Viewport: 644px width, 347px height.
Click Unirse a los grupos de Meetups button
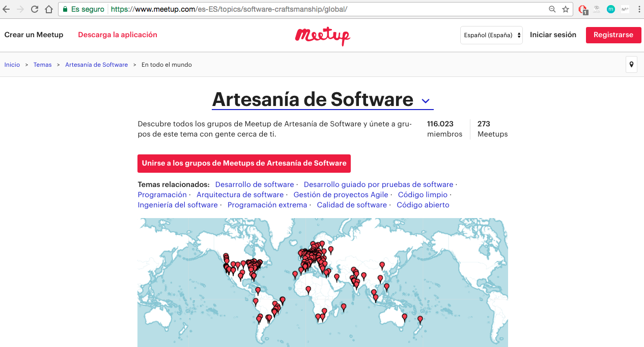(244, 164)
